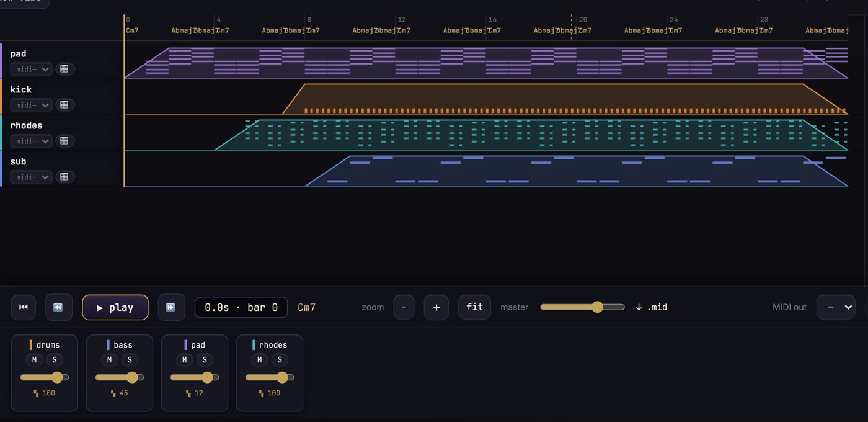Image resolution: width=868 pixels, height=422 pixels.
Task: Open the midi dropdown on sub track
Action: 31,177
